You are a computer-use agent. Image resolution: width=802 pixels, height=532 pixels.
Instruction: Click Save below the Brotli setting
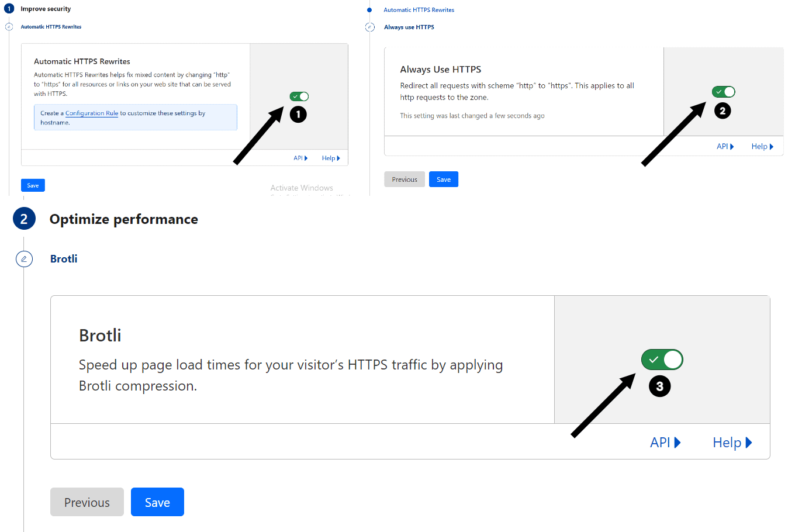(157, 502)
